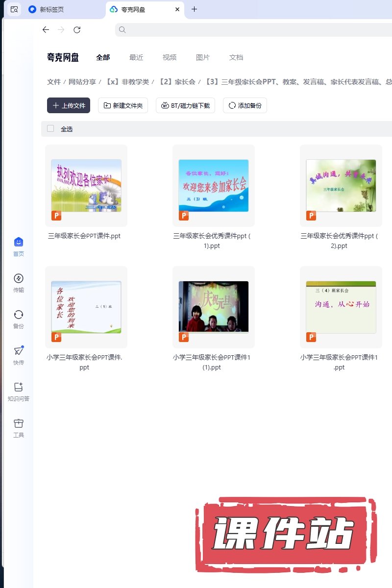Viewport: 392px width, 588px height.
Task: Switch to the 视频 tab
Action: 170,57
